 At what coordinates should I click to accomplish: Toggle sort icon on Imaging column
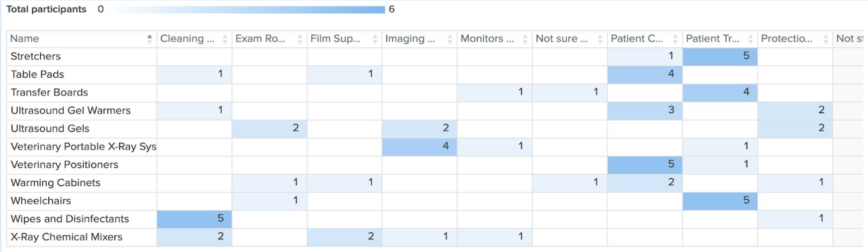(450, 39)
